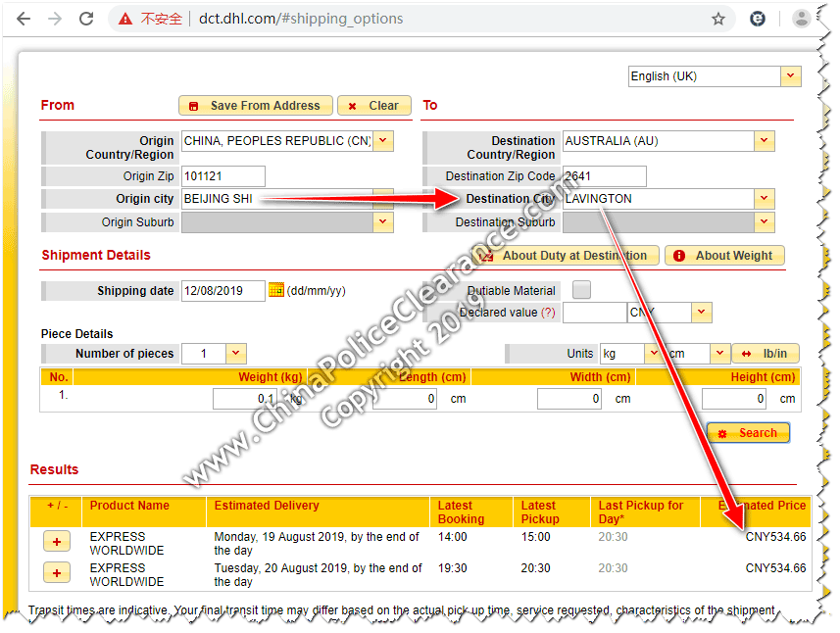Screen dimensions: 840x633
Task: Open the CNY currency dropdown
Action: point(701,313)
